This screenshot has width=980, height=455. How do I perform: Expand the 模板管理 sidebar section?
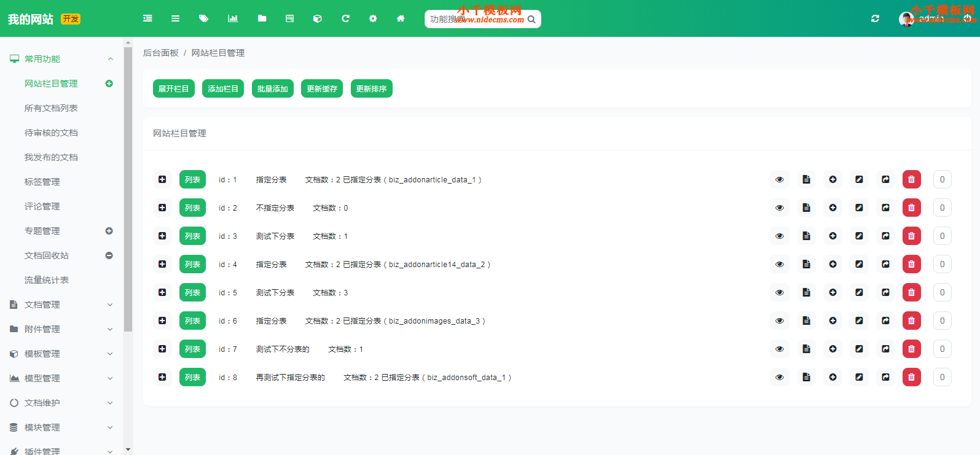click(x=61, y=354)
